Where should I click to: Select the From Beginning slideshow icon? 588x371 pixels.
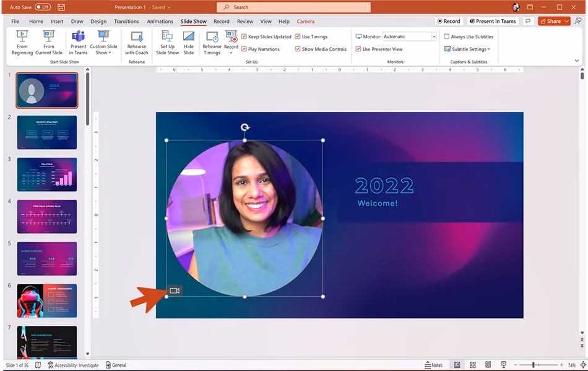pos(22,42)
